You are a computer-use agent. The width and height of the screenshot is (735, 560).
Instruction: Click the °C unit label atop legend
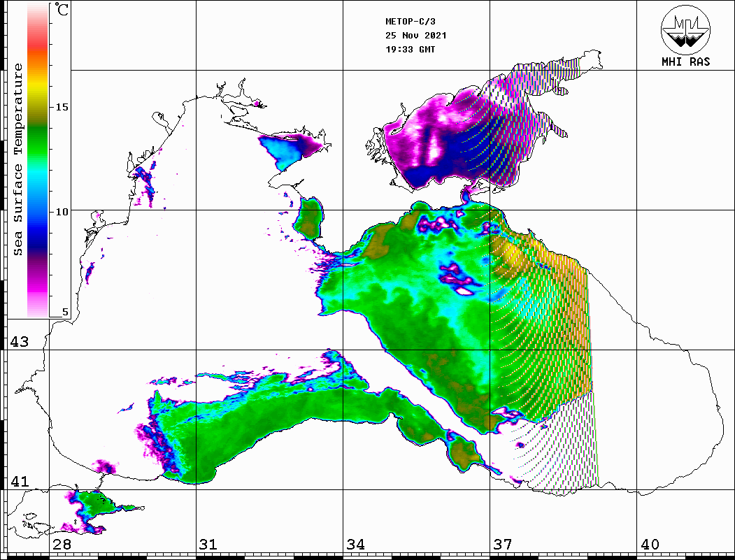pos(62,9)
